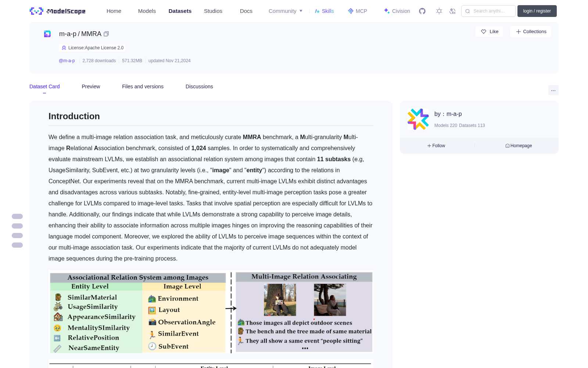This screenshot has width=588, height=368.
Task: Toggle the light/dark theme sun icon
Action: (x=439, y=11)
